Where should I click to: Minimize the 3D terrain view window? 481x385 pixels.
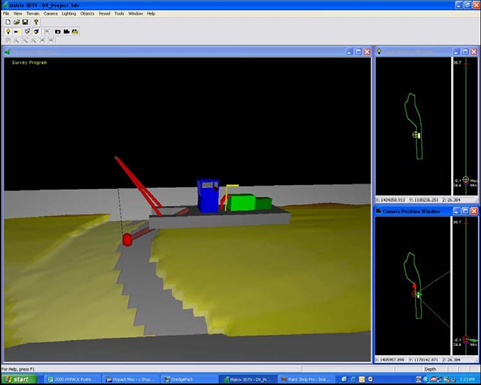click(x=349, y=52)
